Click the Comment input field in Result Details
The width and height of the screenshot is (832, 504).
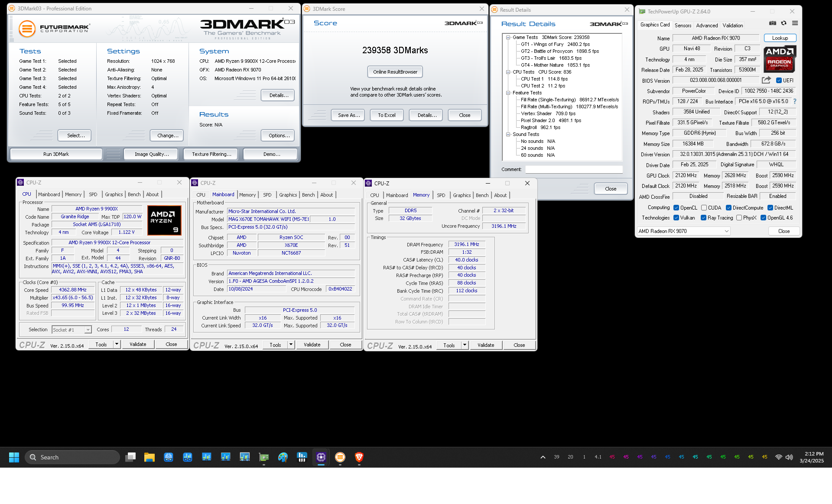574,169
